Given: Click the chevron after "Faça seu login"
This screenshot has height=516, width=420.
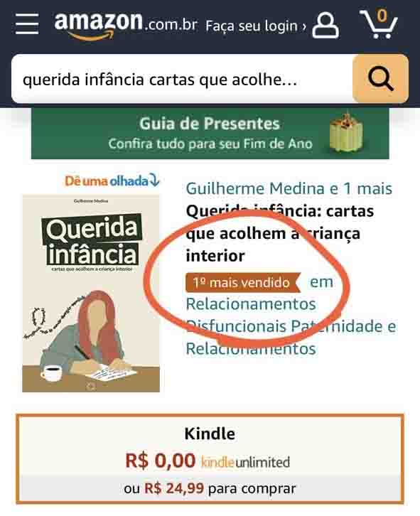Looking at the screenshot, I should [x=304, y=26].
